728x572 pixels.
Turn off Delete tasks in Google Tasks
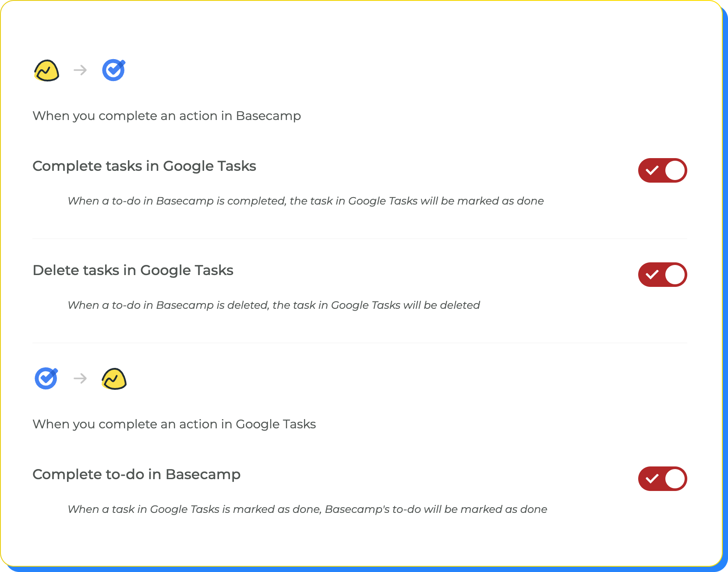tap(663, 275)
